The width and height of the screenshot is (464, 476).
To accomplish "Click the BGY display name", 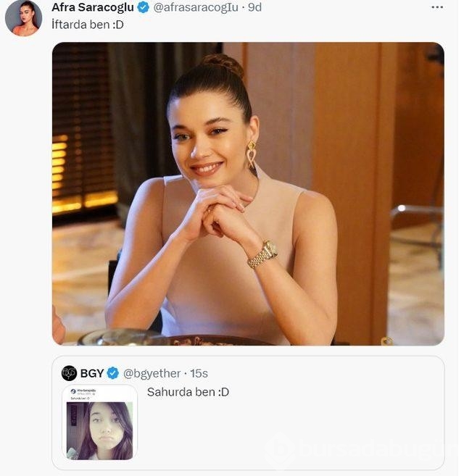I will 92,373.
